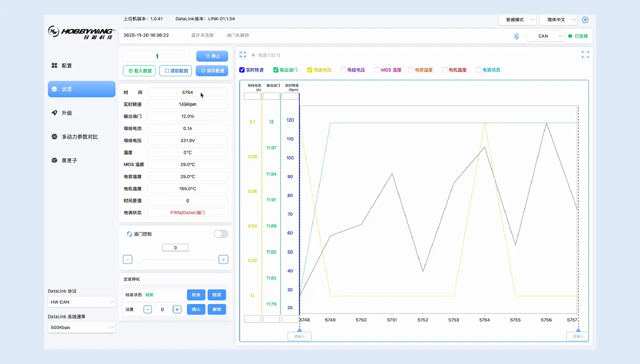This screenshot has width=640, height=364.
Task: Go to 升级 in sidebar
Action: 81,113
